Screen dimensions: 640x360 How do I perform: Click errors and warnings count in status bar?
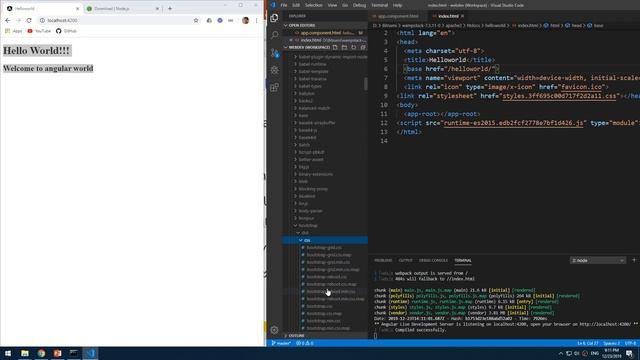click(304, 343)
